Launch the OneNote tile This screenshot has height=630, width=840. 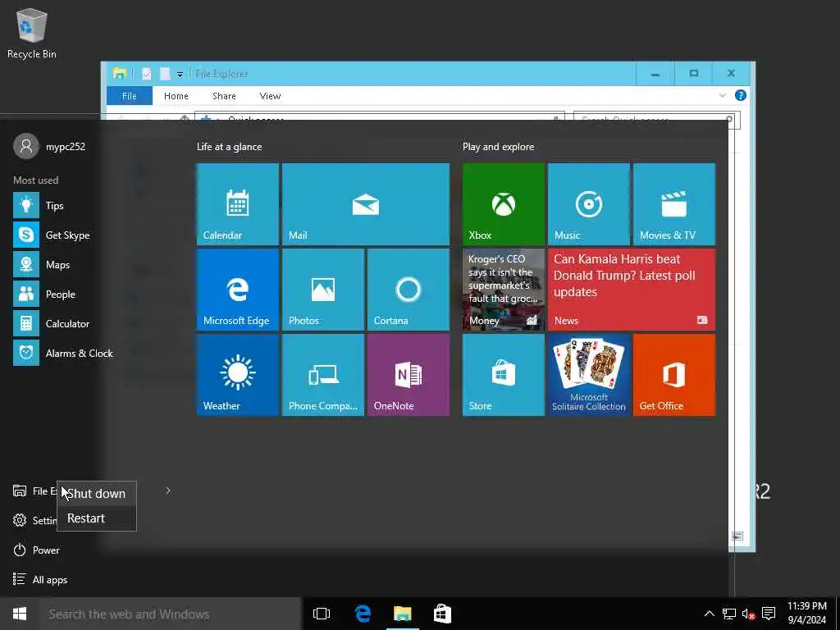[409, 375]
